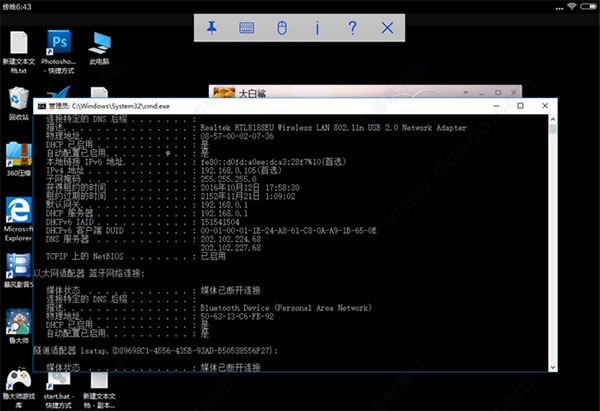Maximize the 大白鲨 window
This screenshot has height=411, width=600.
coord(498,93)
